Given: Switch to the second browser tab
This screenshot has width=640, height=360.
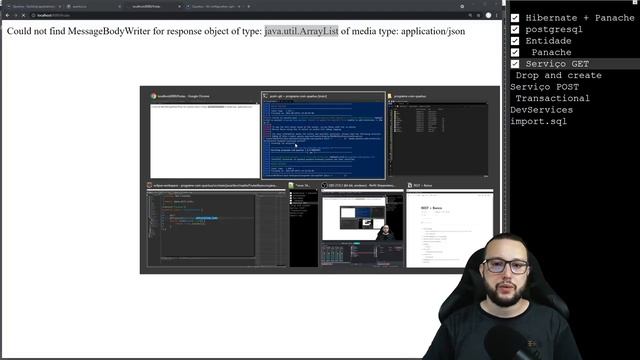Looking at the screenshot, I should pyautogui.click(x=93, y=7).
